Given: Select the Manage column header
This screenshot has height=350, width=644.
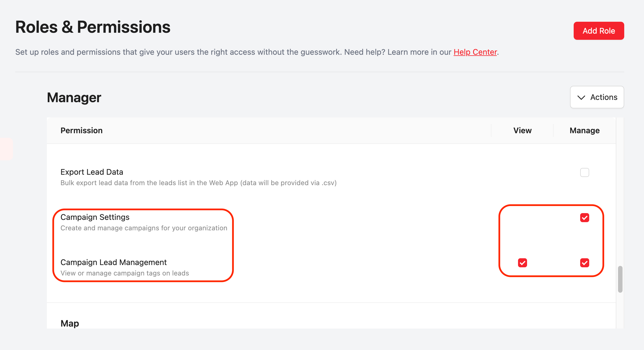Looking at the screenshot, I should pyautogui.click(x=584, y=131).
